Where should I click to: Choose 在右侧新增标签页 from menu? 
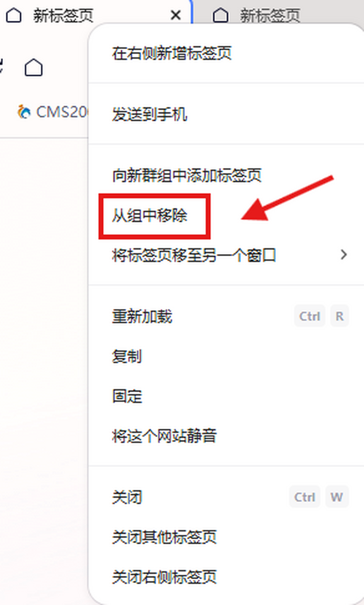(x=226, y=53)
